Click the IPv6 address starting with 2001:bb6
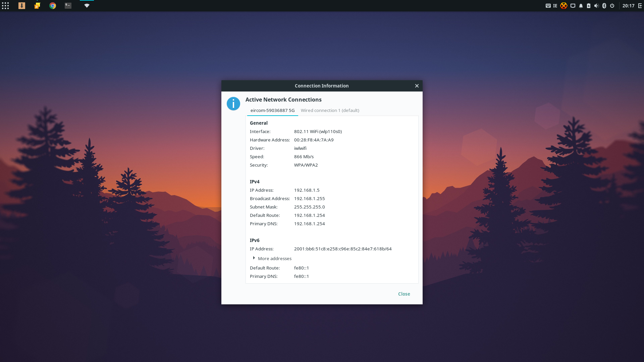 [343, 249]
